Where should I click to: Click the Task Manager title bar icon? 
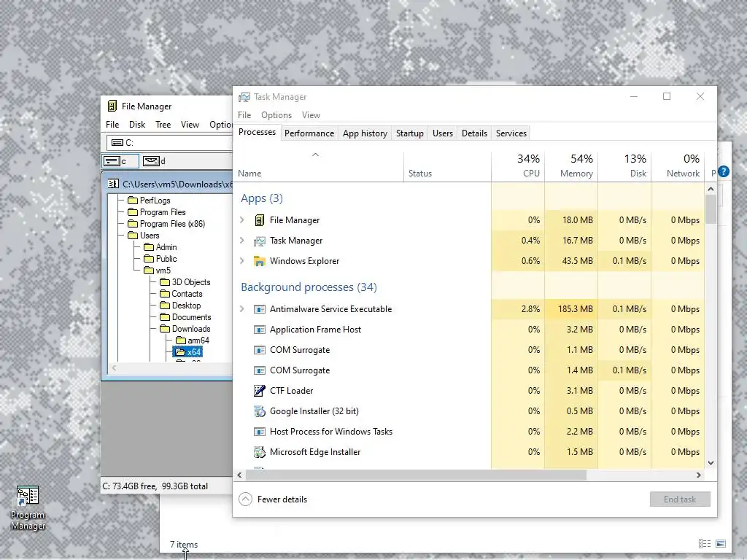[244, 97]
